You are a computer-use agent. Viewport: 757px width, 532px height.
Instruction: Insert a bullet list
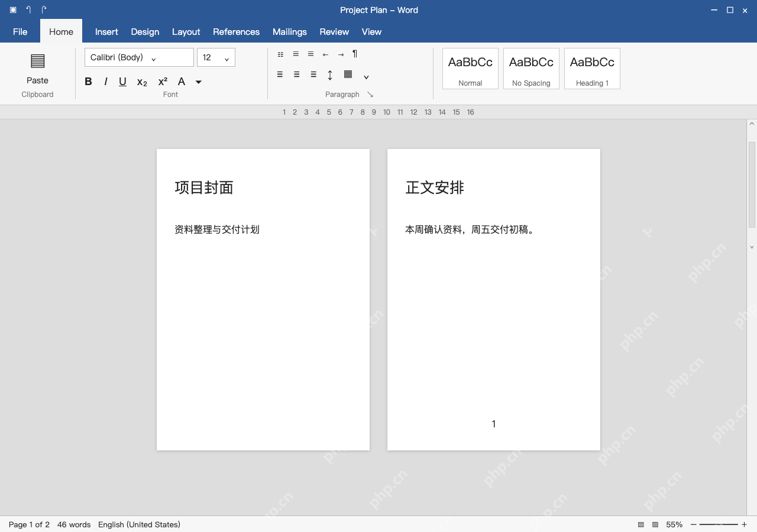tap(280, 54)
